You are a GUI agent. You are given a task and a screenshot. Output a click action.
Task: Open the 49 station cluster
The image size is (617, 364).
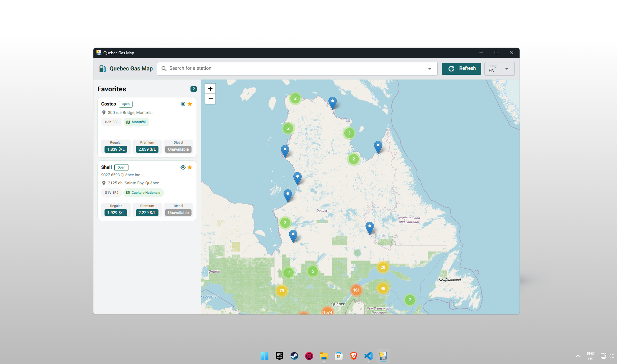coord(383,289)
